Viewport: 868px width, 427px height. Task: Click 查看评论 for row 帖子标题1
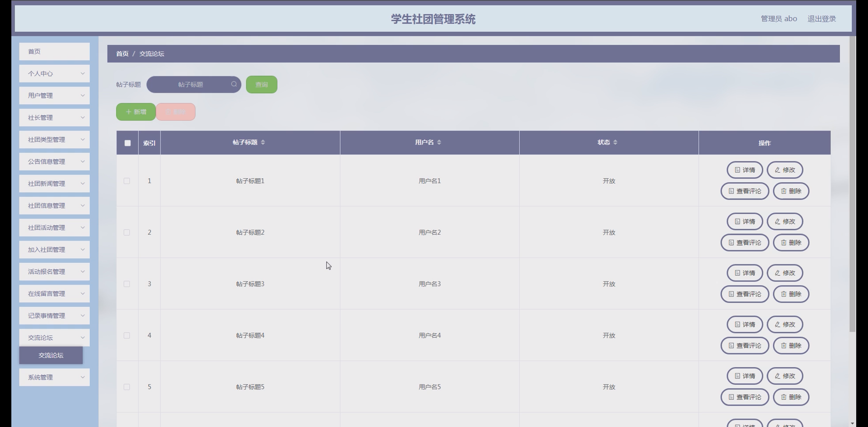[x=745, y=191]
